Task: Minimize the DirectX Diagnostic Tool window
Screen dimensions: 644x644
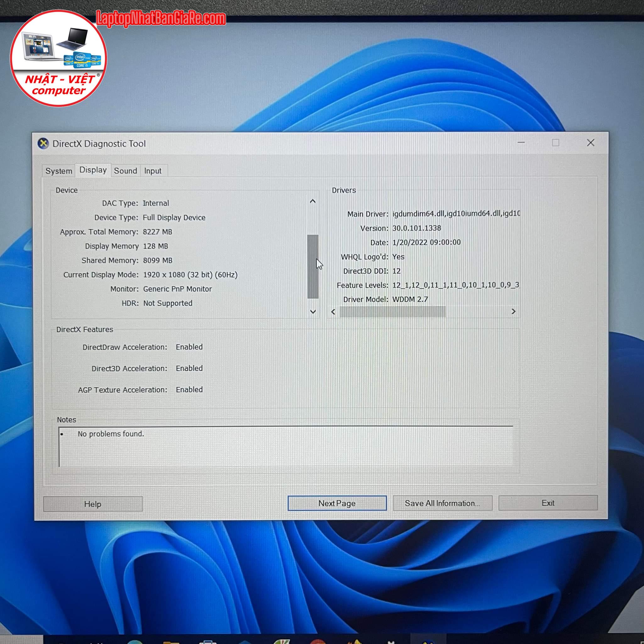Action: pos(521,143)
